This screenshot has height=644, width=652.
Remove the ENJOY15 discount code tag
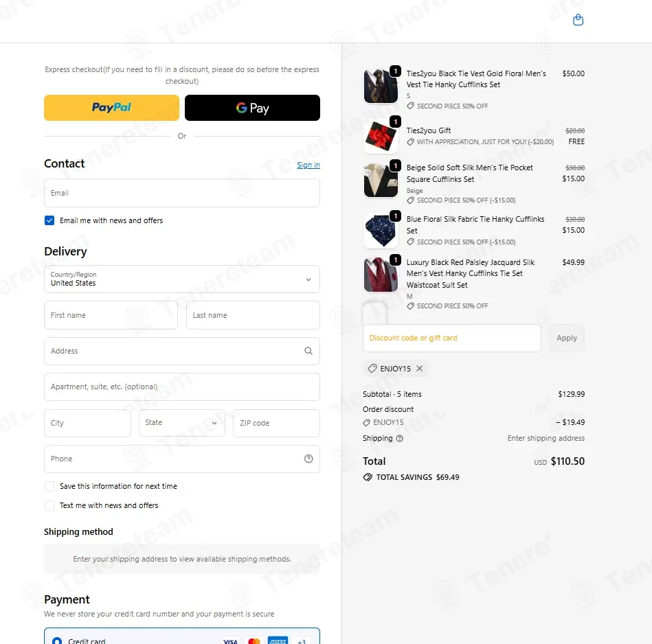pyautogui.click(x=419, y=368)
